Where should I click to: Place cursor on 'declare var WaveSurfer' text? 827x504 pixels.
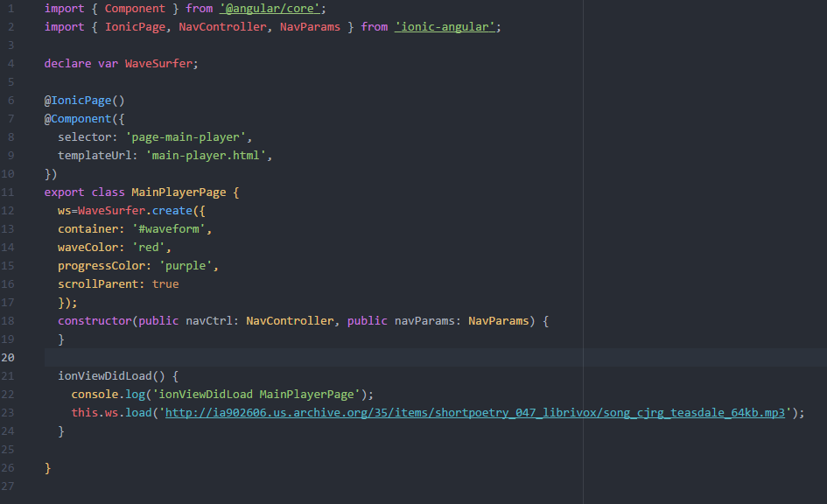pos(119,64)
